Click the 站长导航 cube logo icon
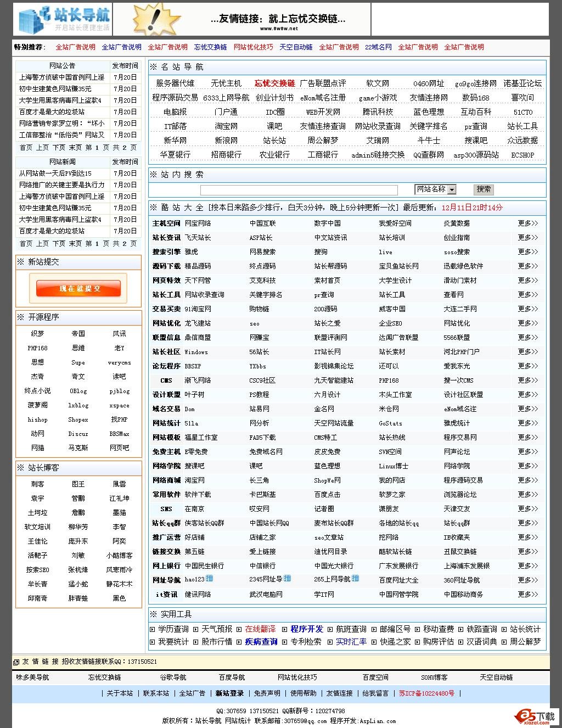The width and height of the screenshot is (562, 728). [30, 18]
